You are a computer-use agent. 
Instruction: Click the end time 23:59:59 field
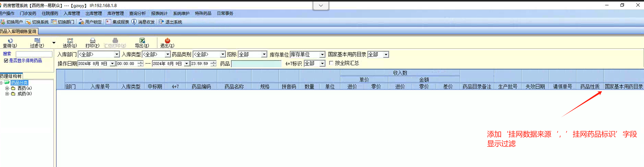pos(201,64)
